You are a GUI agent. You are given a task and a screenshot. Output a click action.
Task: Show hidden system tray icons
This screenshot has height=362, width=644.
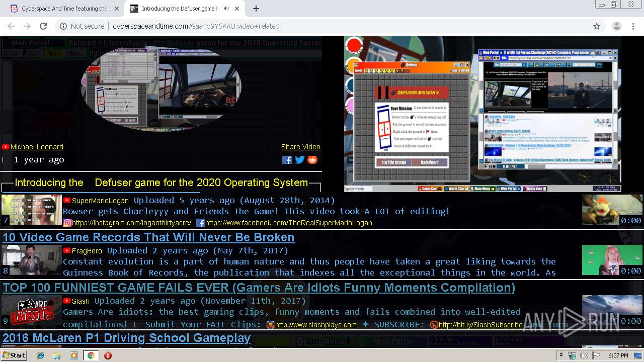(561, 355)
